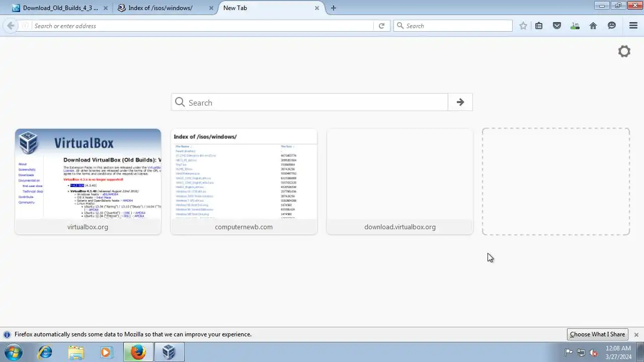The image size is (644, 362).
Task: Open the Windows Start menu
Action: tap(13, 352)
